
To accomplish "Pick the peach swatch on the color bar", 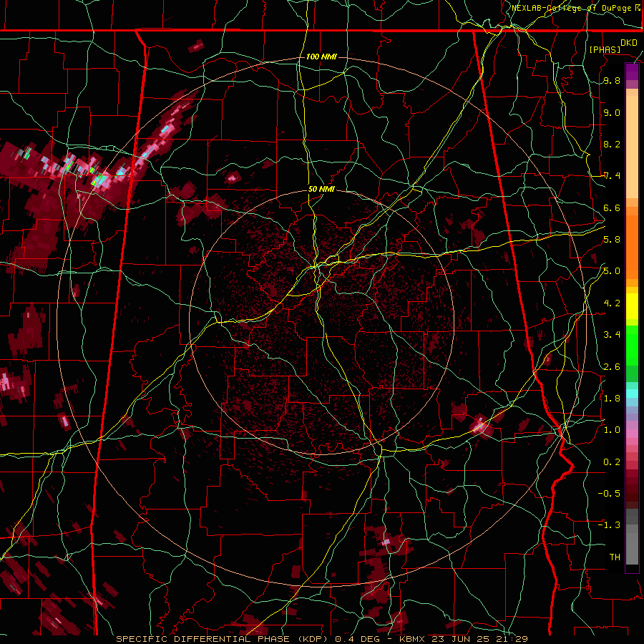I will pyautogui.click(x=632, y=147).
